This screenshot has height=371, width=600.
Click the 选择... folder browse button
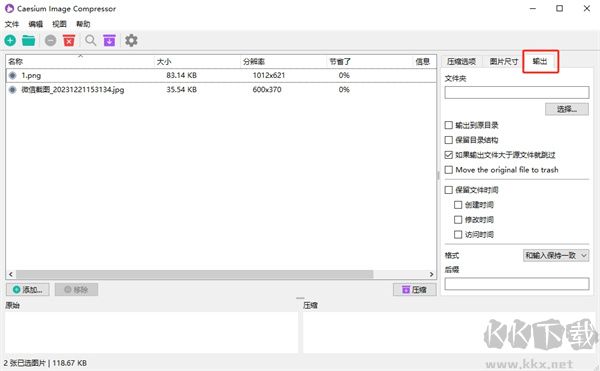tap(567, 109)
